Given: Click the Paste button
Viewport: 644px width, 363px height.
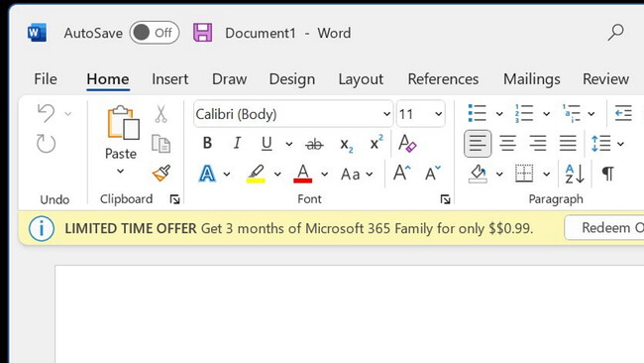Looking at the screenshot, I should pyautogui.click(x=121, y=141).
